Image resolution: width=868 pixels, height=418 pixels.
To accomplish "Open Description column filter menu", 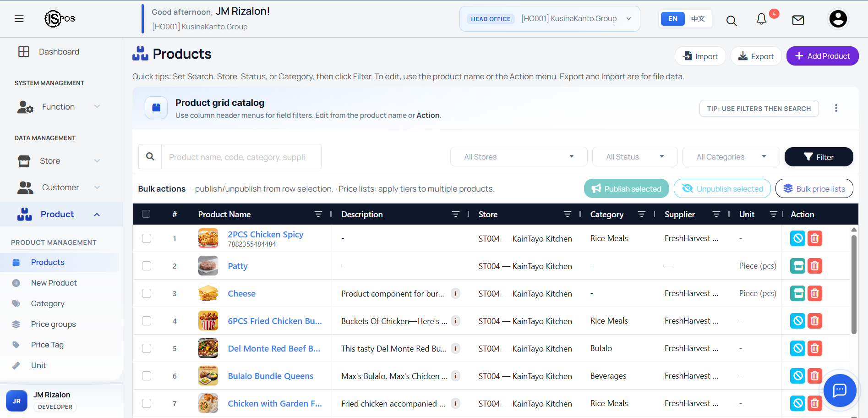I will pyautogui.click(x=456, y=214).
